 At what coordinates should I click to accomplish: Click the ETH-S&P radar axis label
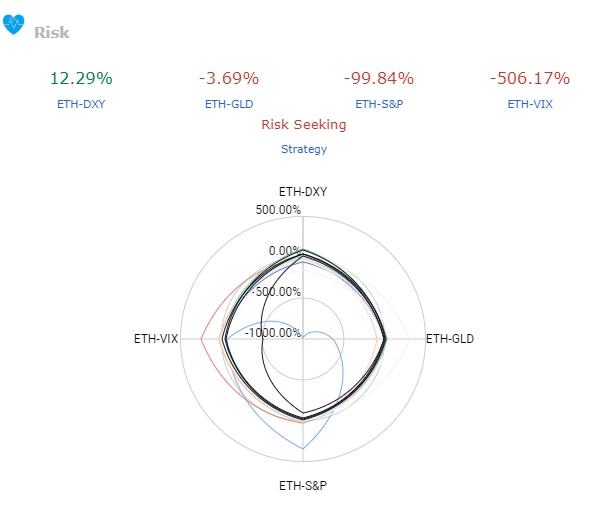303,486
